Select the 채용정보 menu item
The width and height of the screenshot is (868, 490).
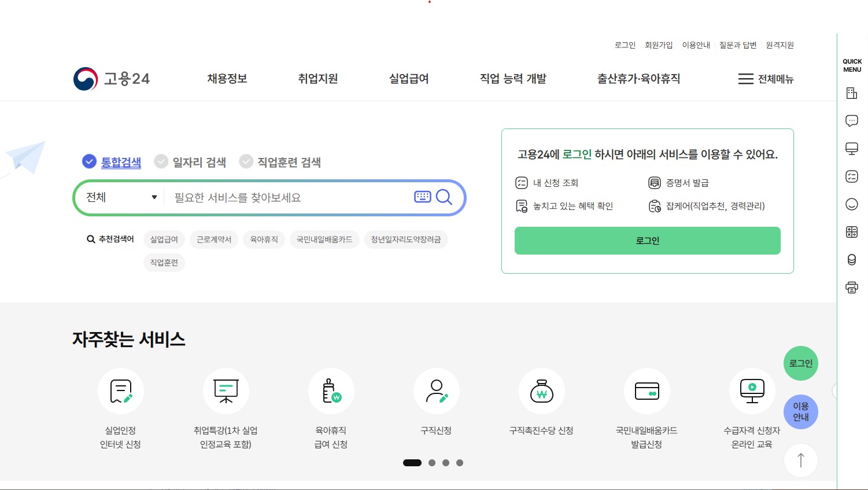click(x=227, y=79)
